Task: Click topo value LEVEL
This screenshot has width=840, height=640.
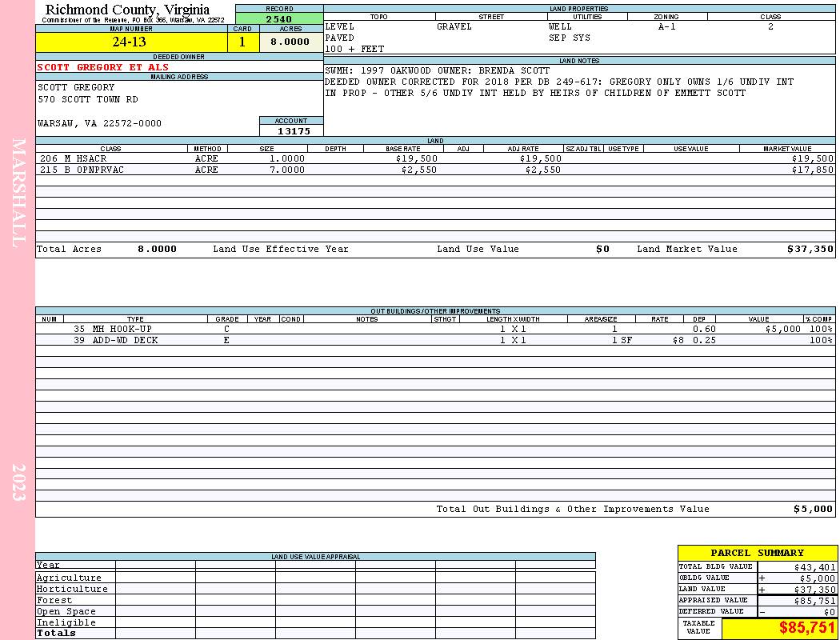Action: [340, 26]
